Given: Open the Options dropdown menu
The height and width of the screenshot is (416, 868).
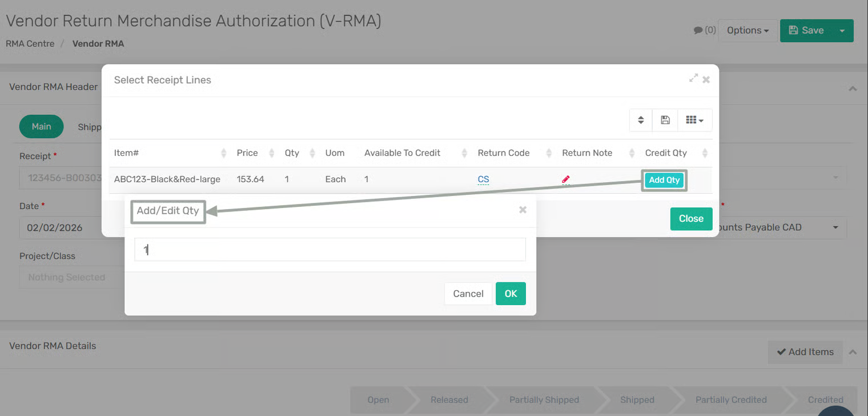Looking at the screenshot, I should pyautogui.click(x=748, y=30).
